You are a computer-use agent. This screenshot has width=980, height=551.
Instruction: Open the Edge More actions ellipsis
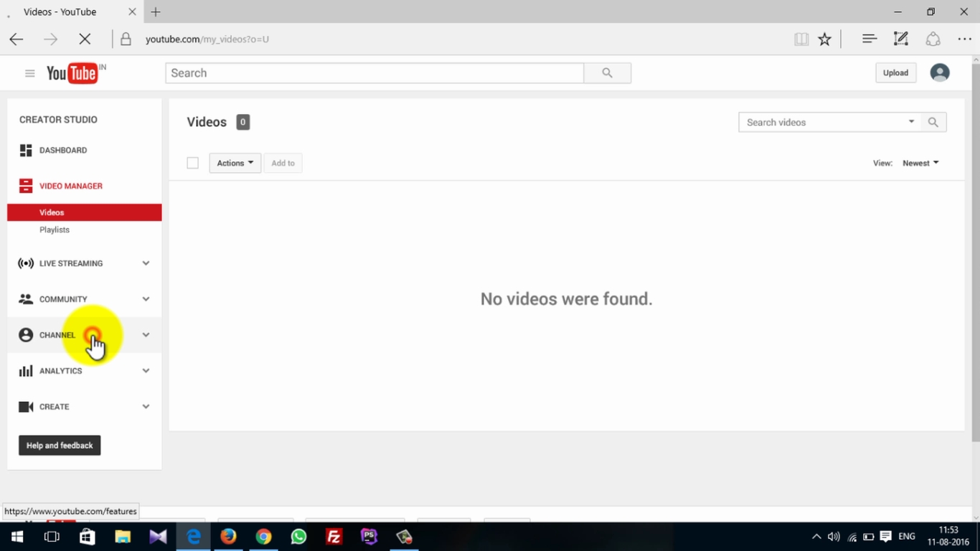(x=965, y=39)
